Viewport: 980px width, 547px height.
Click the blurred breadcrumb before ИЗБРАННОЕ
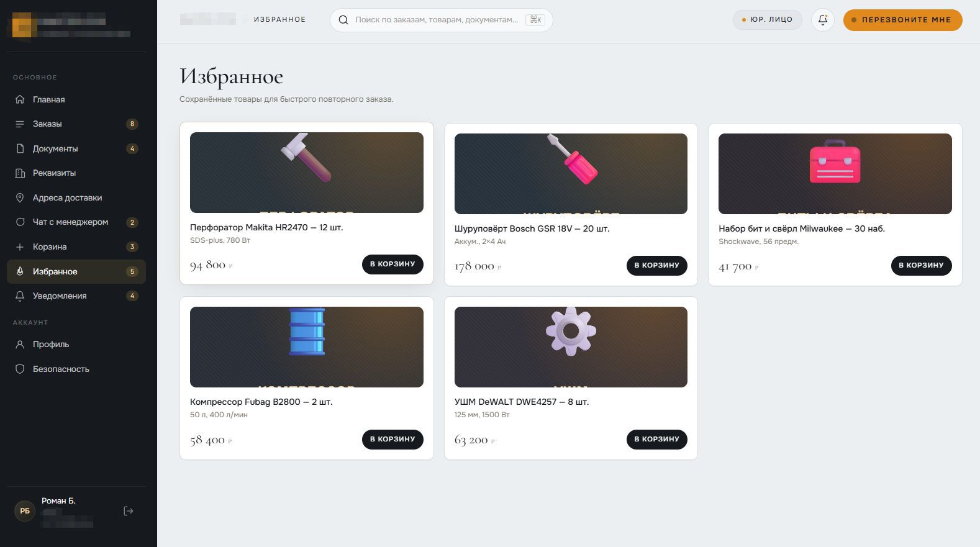tap(207, 20)
